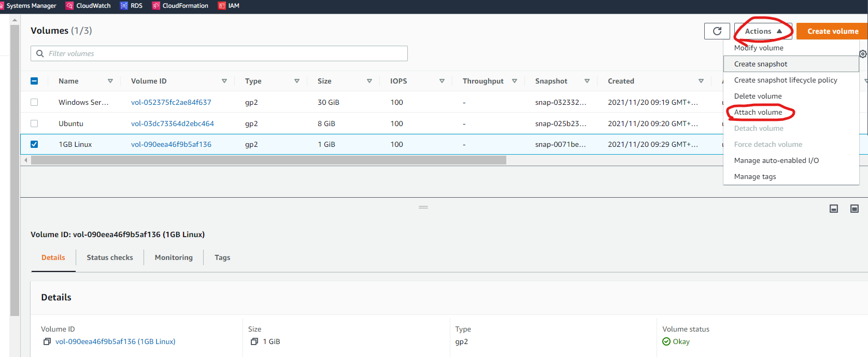Click the page vertical scrollbar thumb
The width and height of the screenshot is (868, 357).
15,170
